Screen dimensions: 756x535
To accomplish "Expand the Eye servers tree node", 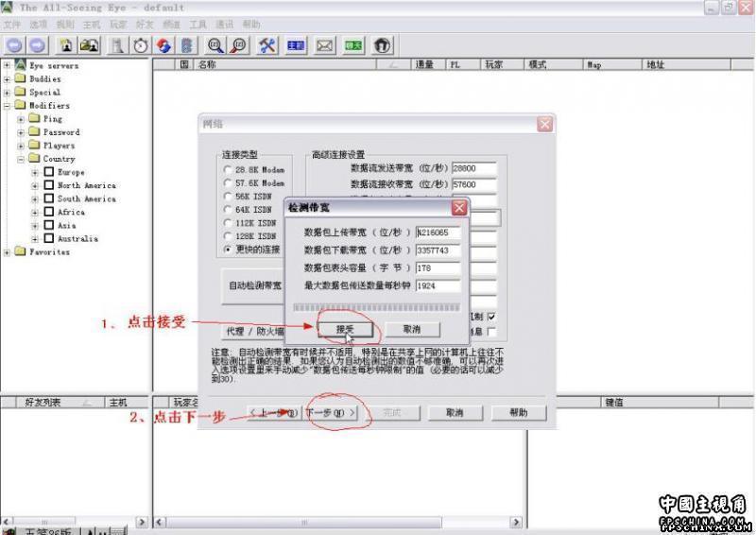I will pyautogui.click(x=7, y=65).
